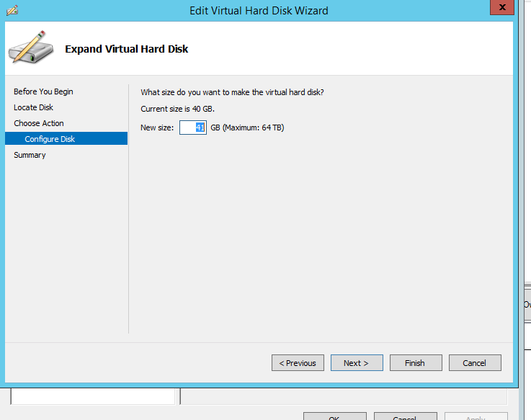Click the "GB (Maximum: 64 TB)" label
531x420 pixels.
pos(247,128)
